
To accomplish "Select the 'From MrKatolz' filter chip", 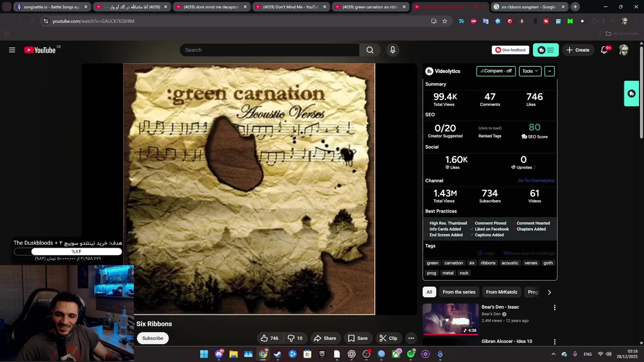I will [502, 292].
